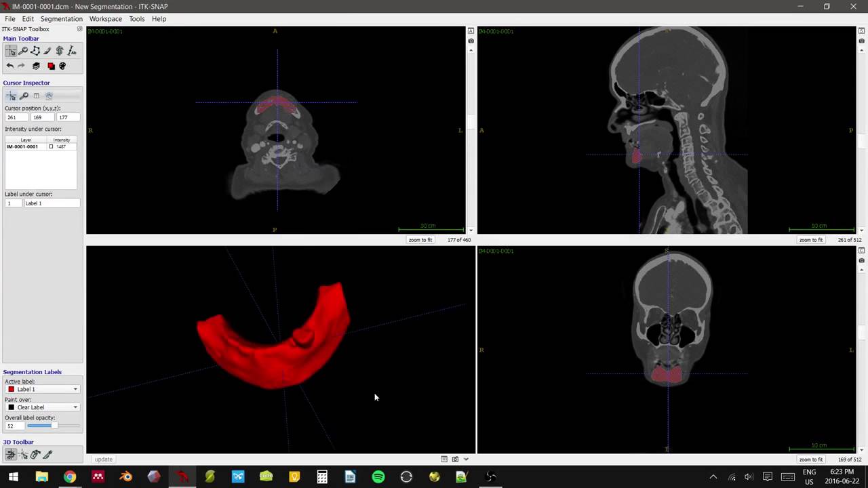The height and width of the screenshot is (488, 868).
Task: Undock the ITK-SNAP Toolbox panel
Action: [x=79, y=29]
